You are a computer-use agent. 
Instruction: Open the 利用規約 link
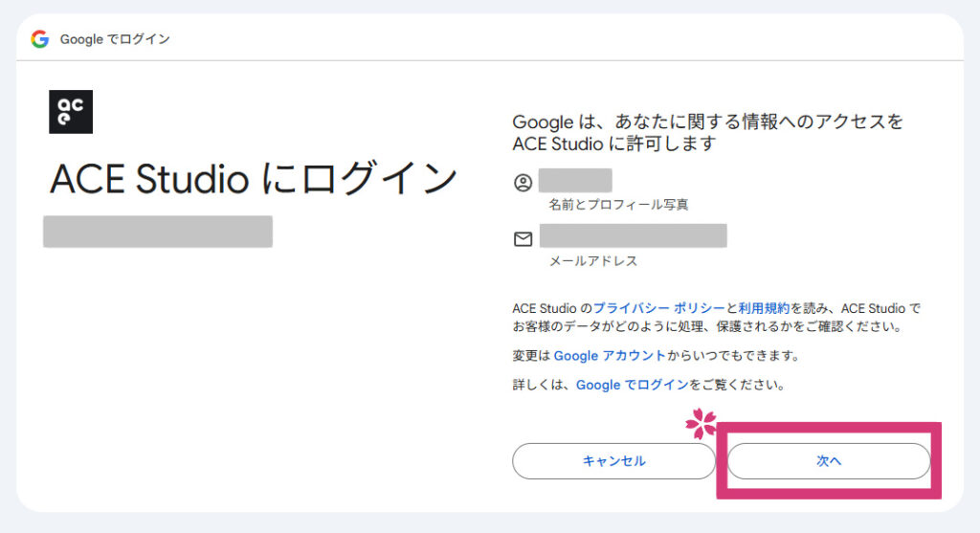click(764, 308)
